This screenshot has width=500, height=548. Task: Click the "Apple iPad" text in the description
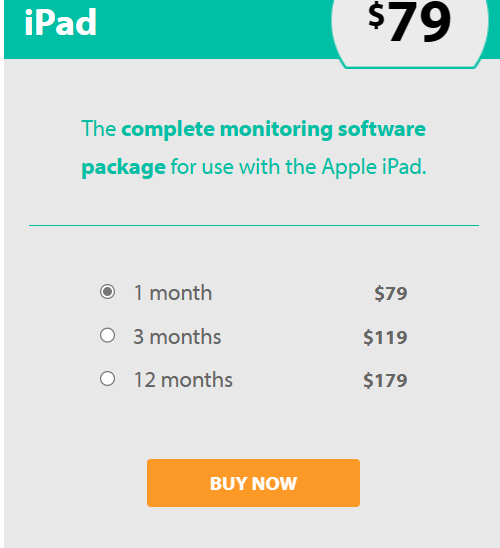pos(374,166)
